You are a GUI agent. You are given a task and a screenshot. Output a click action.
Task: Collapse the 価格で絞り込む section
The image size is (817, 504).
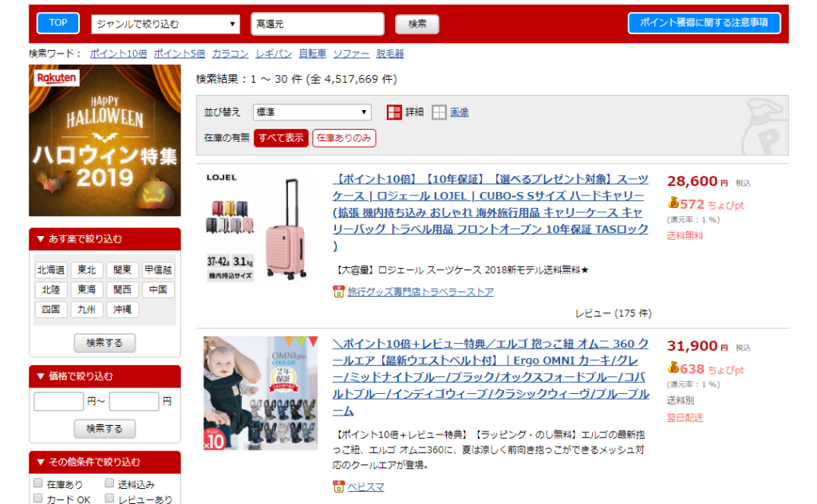point(105,376)
